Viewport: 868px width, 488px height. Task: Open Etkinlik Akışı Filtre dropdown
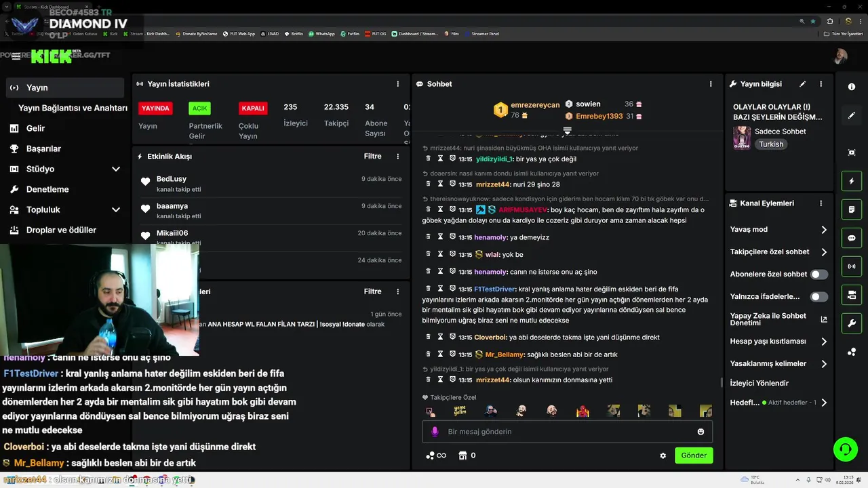372,156
